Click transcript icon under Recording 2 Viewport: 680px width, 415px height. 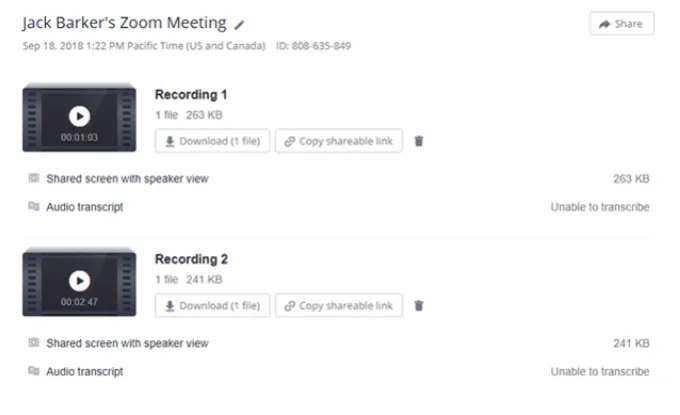(34, 371)
